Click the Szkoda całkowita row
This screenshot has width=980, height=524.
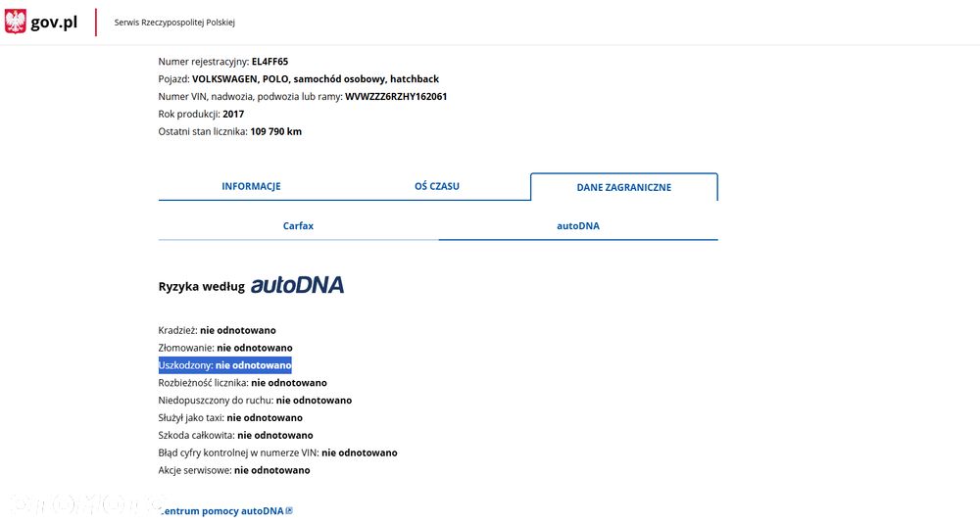coord(235,435)
